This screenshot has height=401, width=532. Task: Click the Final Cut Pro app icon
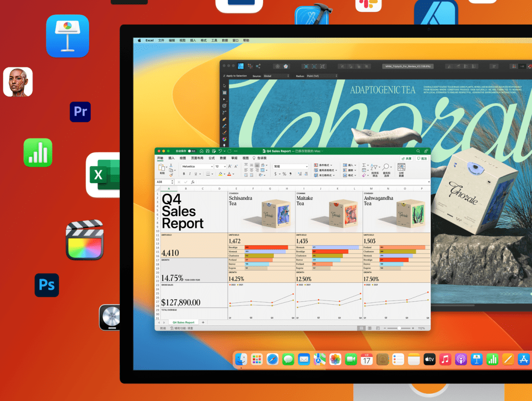[x=85, y=240]
